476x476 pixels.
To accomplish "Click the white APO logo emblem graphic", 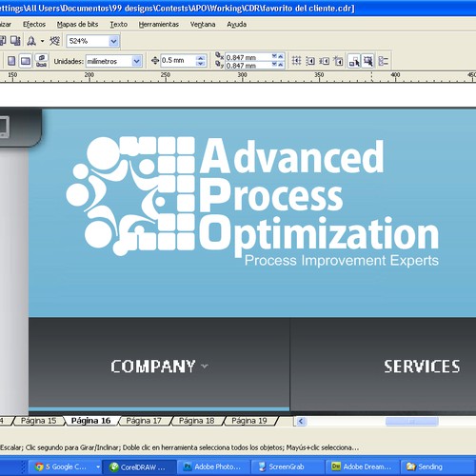I will (130, 196).
